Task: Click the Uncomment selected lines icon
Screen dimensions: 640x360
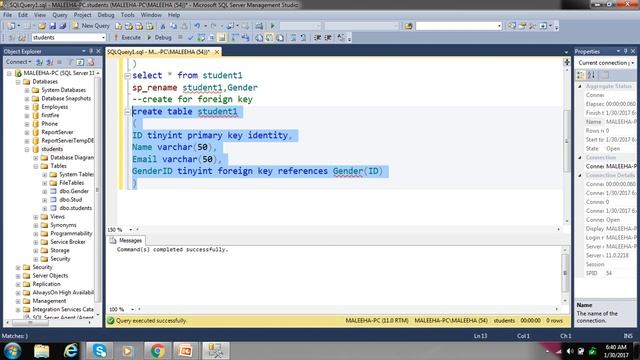Action: click(303, 38)
